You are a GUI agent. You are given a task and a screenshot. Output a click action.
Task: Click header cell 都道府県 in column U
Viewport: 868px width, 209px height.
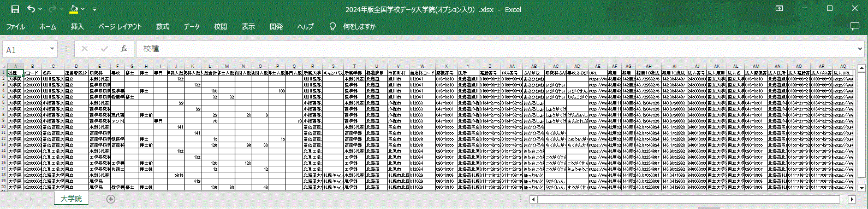click(376, 72)
